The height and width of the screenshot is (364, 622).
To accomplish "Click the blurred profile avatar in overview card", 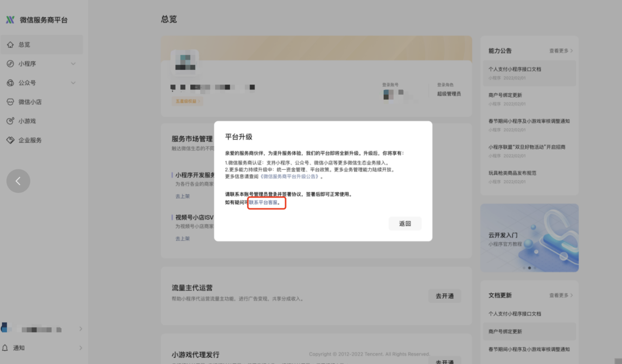I will click(185, 62).
